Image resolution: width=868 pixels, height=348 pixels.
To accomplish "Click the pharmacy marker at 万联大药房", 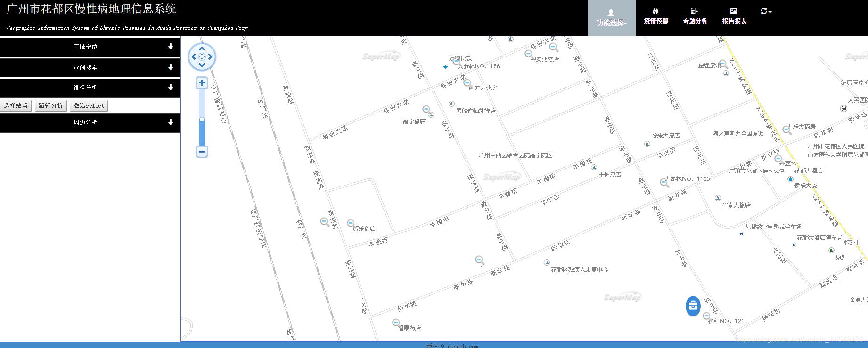I will point(786,129).
